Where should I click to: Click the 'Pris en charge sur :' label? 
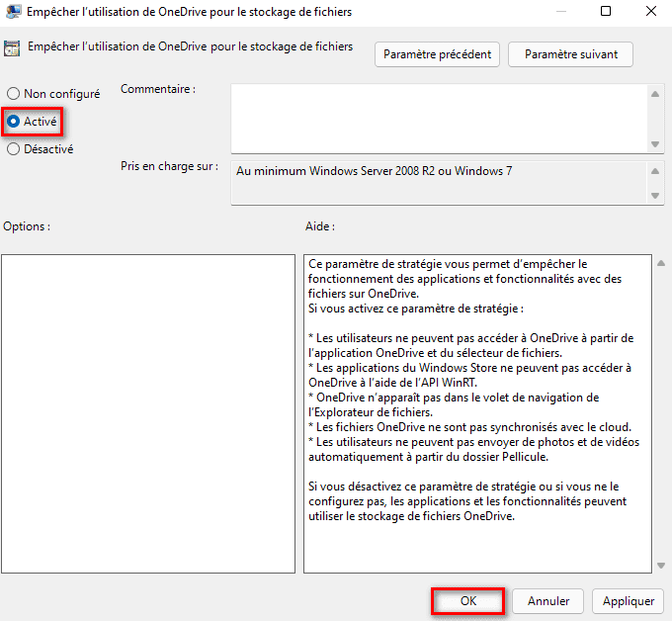click(x=169, y=166)
